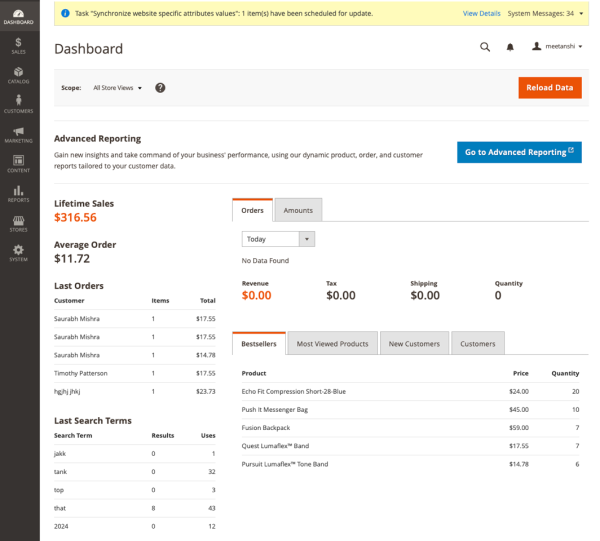Click the Stores storefront icon
The image size is (600, 541).
19,222
